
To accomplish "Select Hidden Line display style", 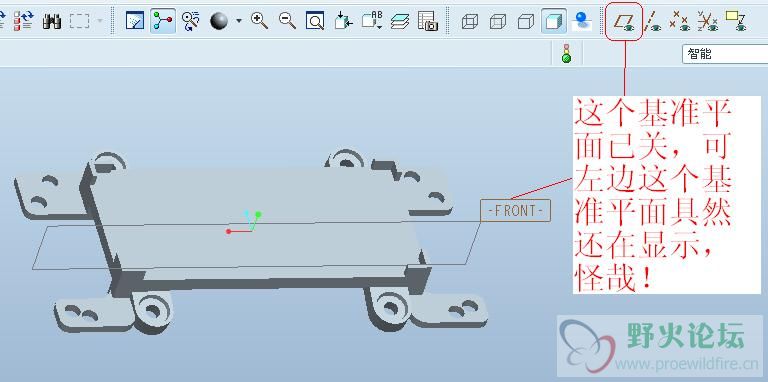I will pos(498,21).
